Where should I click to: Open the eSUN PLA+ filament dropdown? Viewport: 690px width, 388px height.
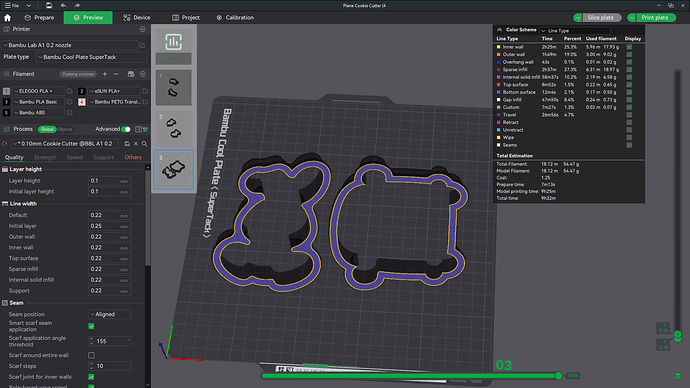[x=114, y=91]
